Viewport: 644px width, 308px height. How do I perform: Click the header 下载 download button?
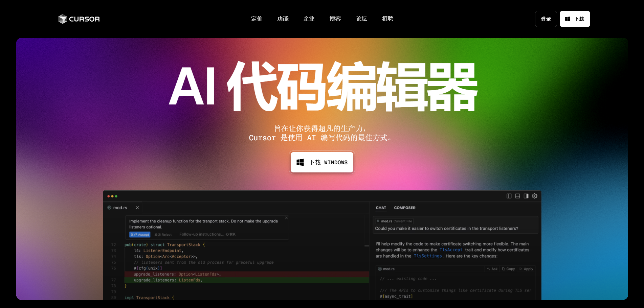(x=575, y=19)
